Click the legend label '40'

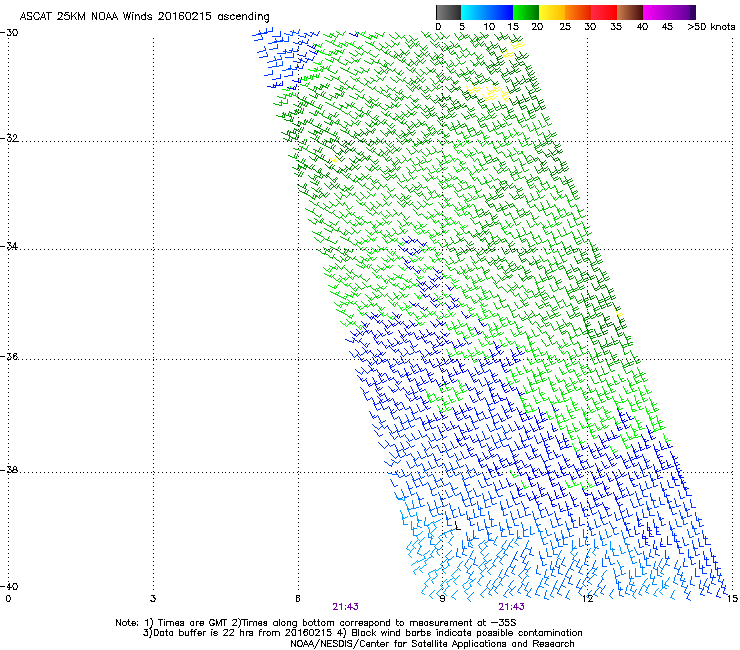(642, 27)
